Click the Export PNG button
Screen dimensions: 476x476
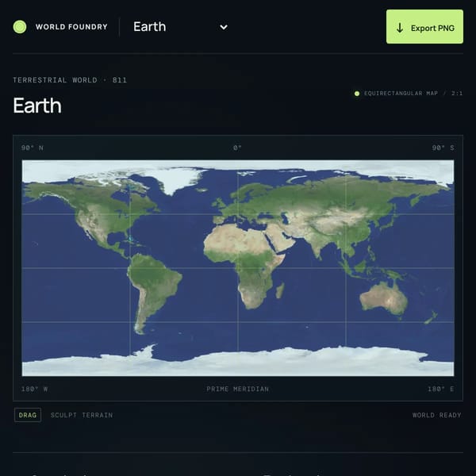point(424,26)
